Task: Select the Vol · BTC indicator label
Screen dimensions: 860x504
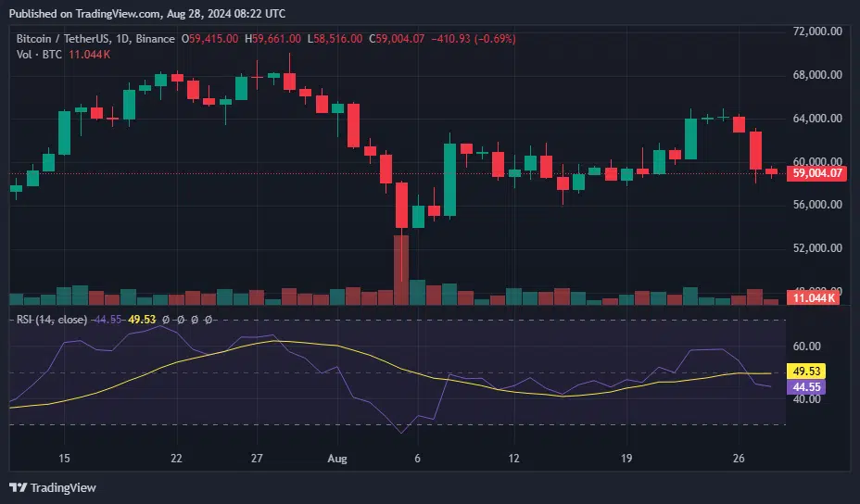Action: [x=39, y=55]
